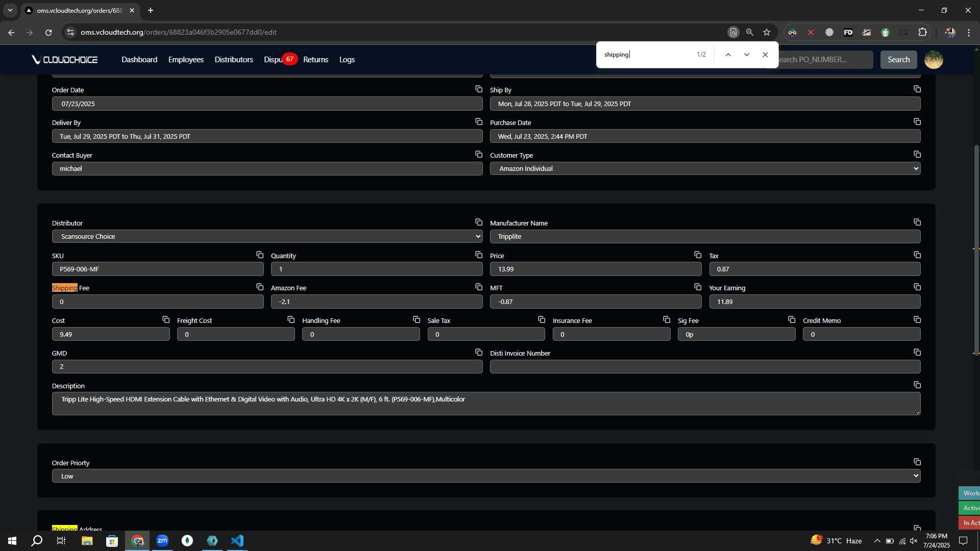
Task: Copy the SKU field value
Action: pos(260,255)
